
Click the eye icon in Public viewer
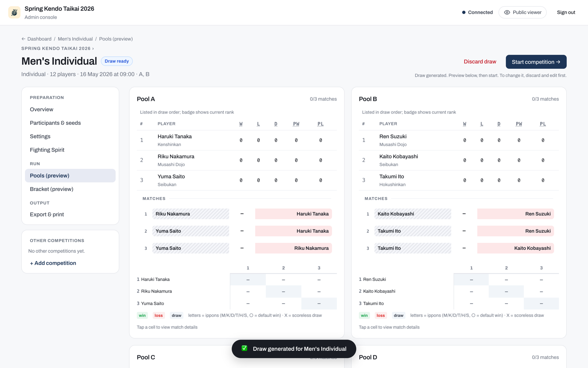coord(507,13)
